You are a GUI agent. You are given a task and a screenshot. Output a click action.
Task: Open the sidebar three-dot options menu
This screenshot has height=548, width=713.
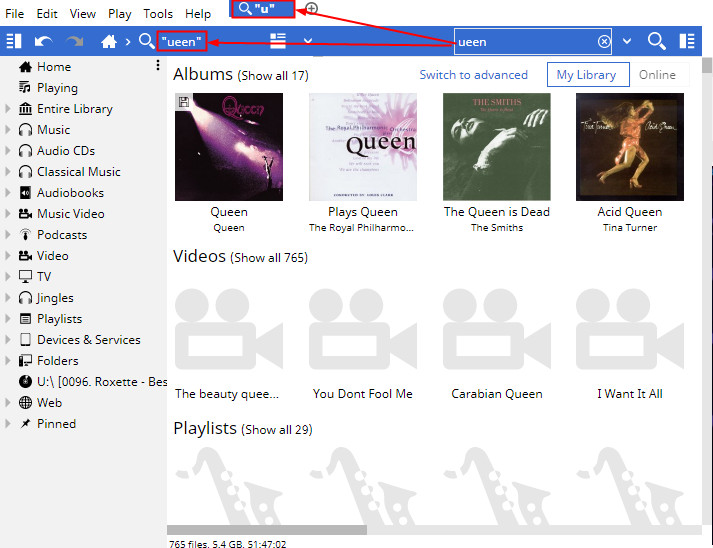click(x=158, y=66)
